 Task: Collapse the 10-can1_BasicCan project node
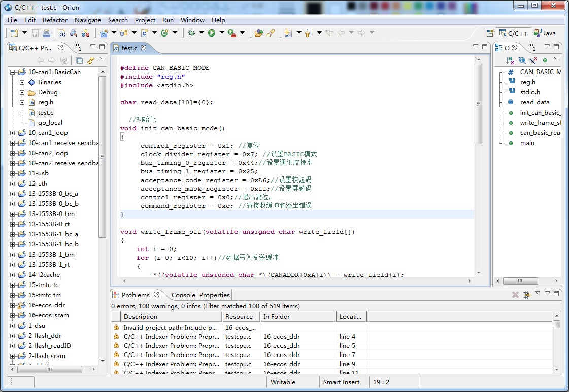(x=13, y=72)
